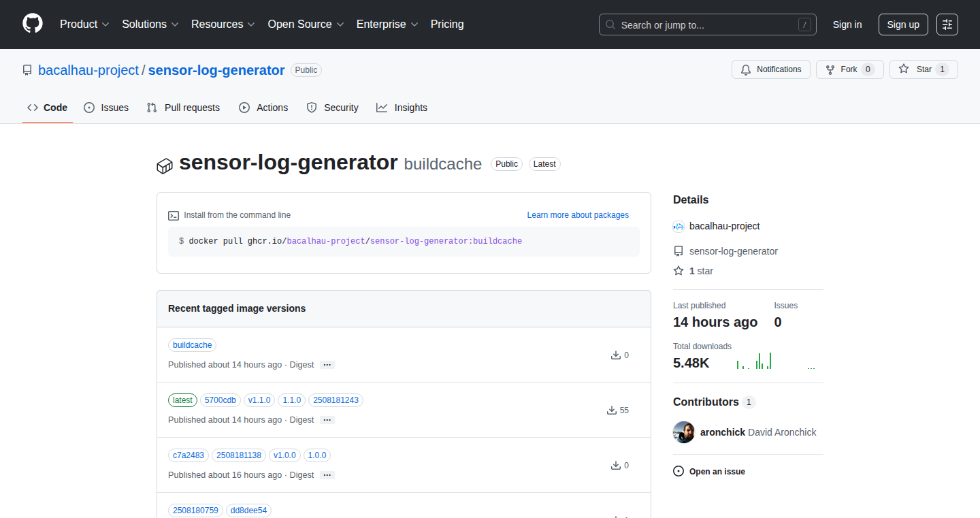Image resolution: width=980 pixels, height=518 pixels.
Task: Click the bell icon in Notifications button
Action: 746,69
